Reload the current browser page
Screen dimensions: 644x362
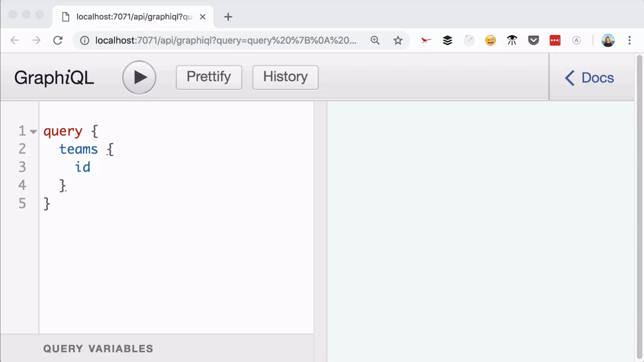point(58,40)
